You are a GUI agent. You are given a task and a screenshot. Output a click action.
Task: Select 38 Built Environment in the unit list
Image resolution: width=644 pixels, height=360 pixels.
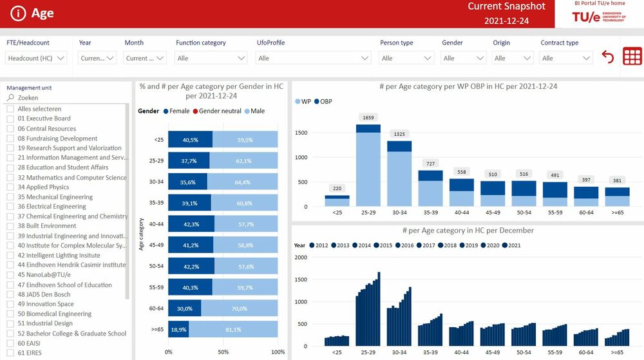pos(46,226)
